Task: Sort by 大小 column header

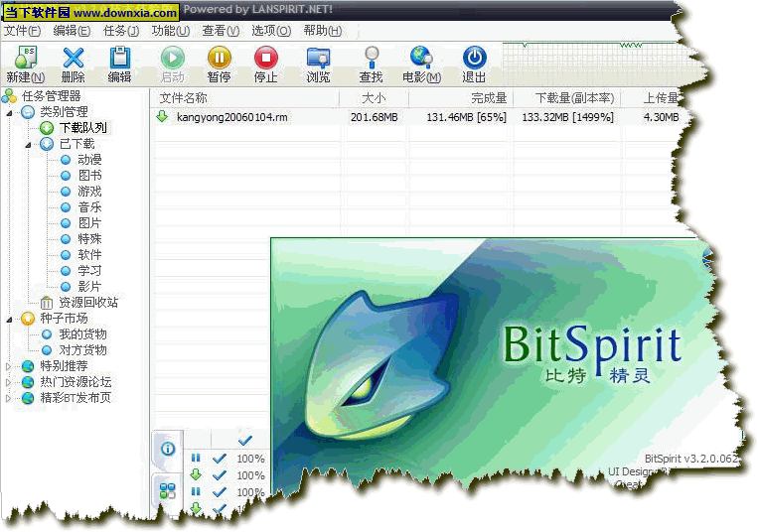Action: [374, 98]
